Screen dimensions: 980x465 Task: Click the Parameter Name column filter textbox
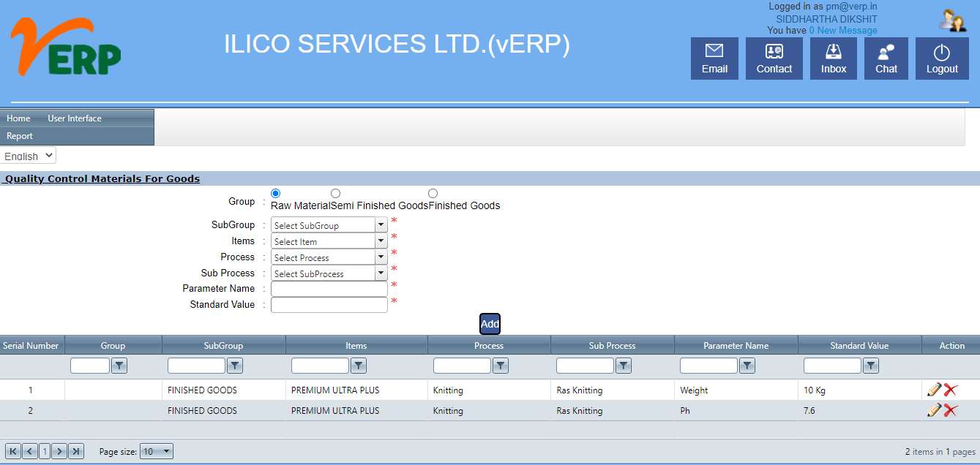point(708,366)
